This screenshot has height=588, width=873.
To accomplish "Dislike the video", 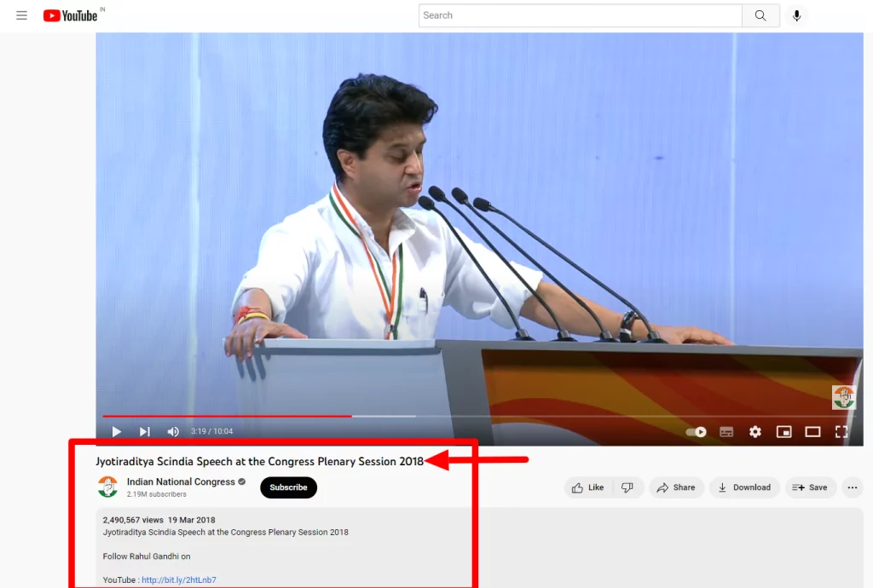I will (x=627, y=487).
